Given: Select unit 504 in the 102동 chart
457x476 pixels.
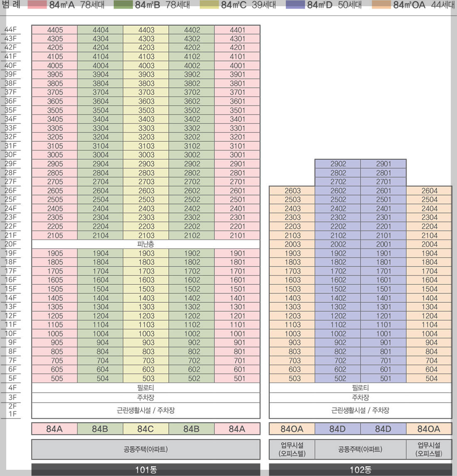Looking at the screenshot, I should 429,378.
